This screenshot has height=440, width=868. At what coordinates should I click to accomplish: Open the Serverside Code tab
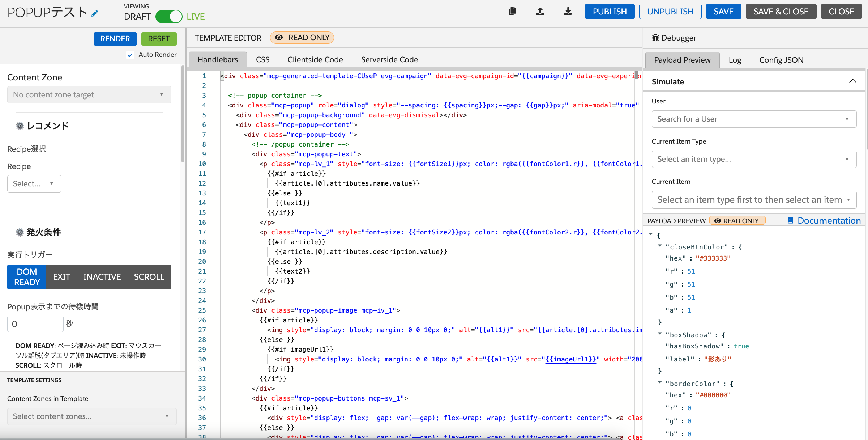point(389,60)
